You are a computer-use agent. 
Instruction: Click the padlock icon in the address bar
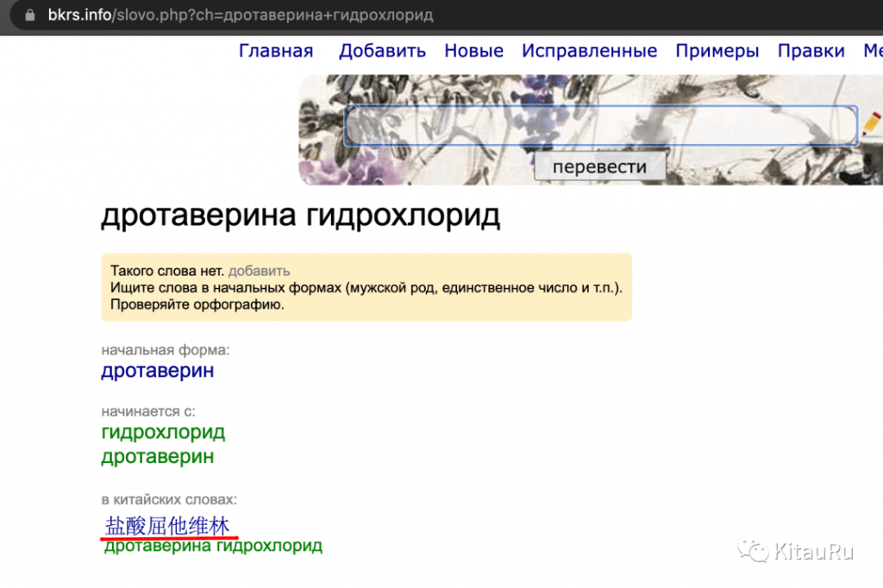[x=29, y=14]
